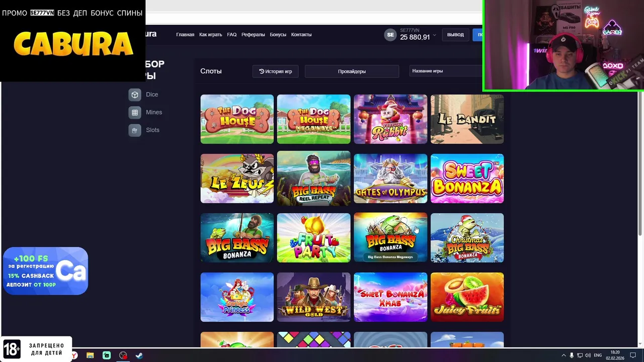Go to Главная menu item
This screenshot has height=362, width=644.
pos(185,35)
